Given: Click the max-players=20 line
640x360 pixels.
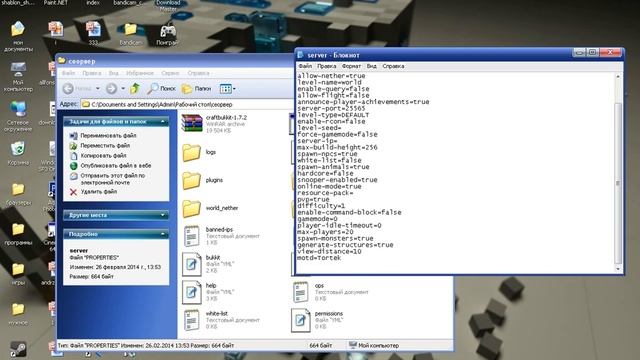Looking at the screenshot, I should (325, 232).
